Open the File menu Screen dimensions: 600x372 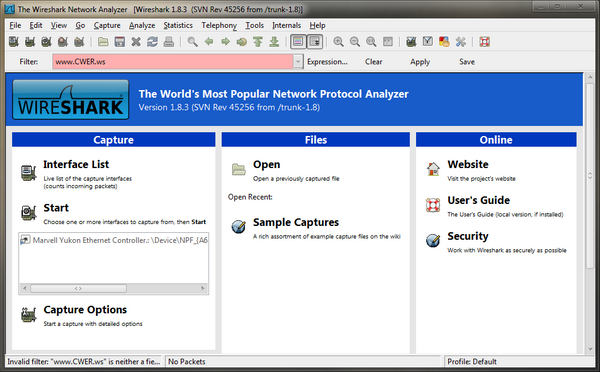(x=15, y=25)
